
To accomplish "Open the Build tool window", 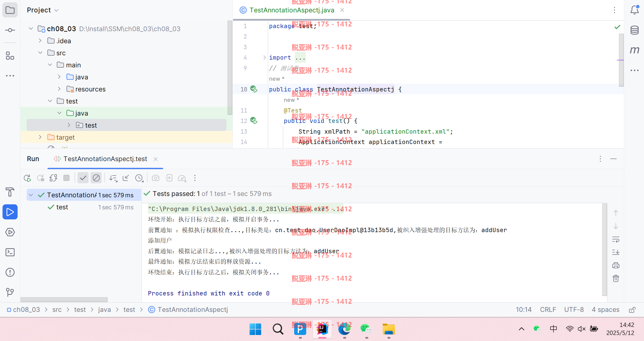I will pos(10,192).
